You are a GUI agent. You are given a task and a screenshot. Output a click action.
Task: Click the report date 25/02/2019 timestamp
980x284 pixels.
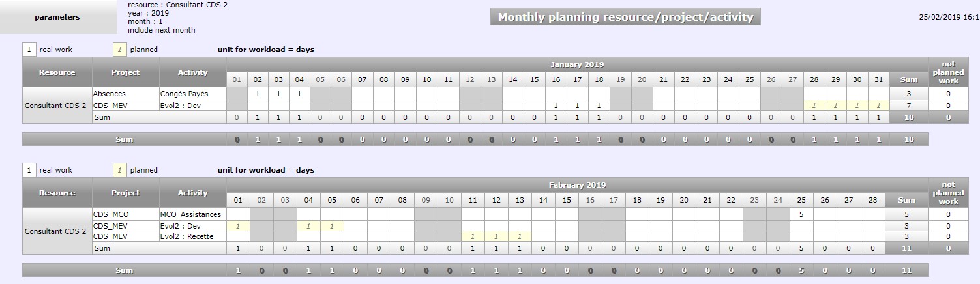949,18
